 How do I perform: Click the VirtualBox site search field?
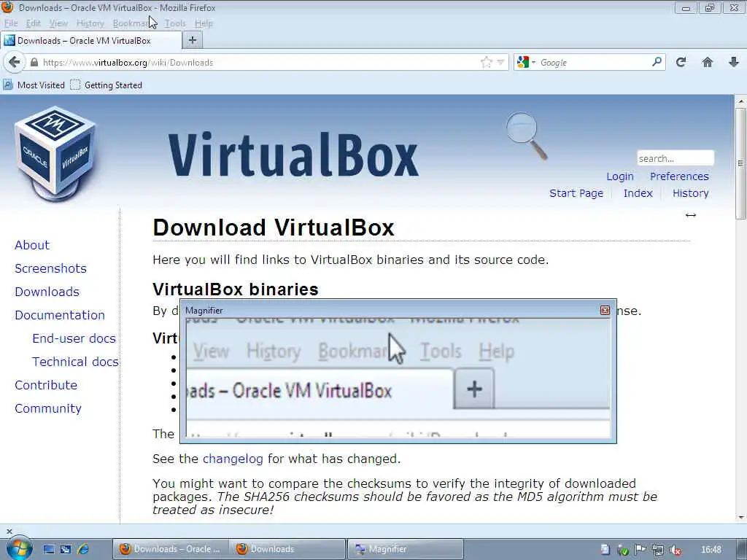(x=675, y=158)
